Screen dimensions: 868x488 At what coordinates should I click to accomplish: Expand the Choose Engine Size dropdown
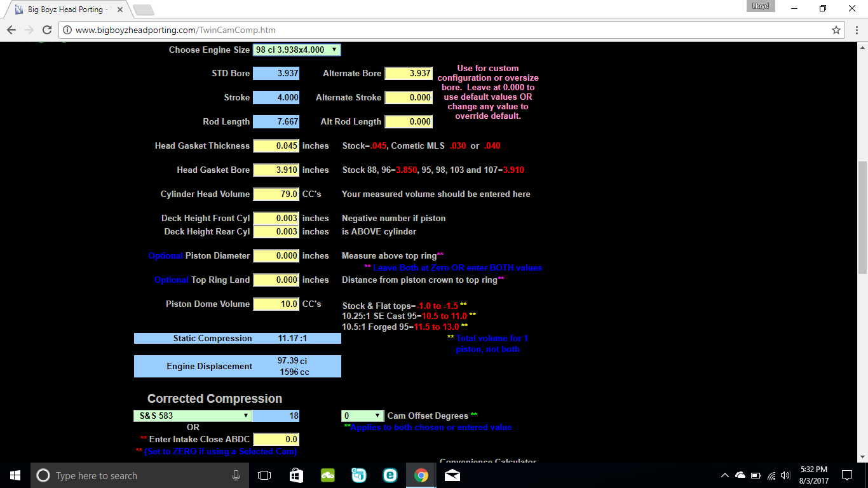(297, 50)
